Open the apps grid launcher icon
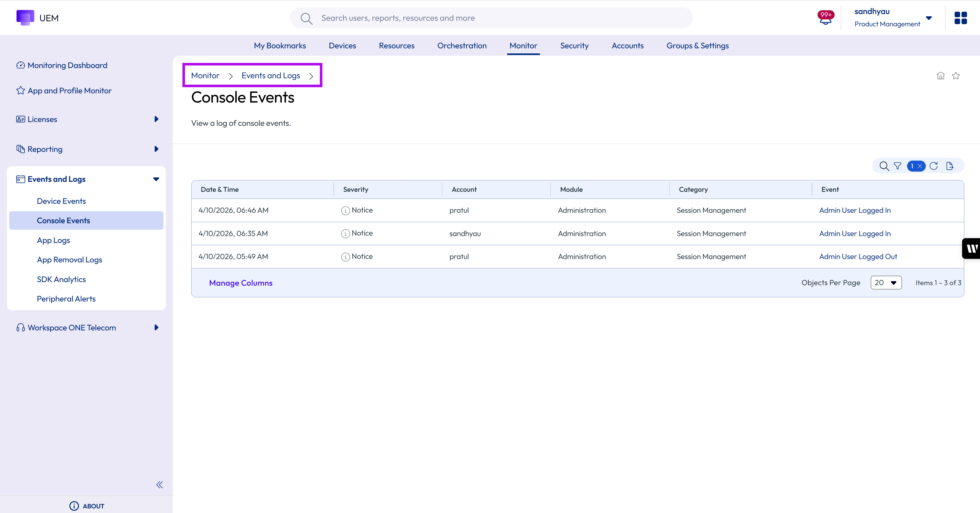This screenshot has height=513, width=980. point(961,18)
